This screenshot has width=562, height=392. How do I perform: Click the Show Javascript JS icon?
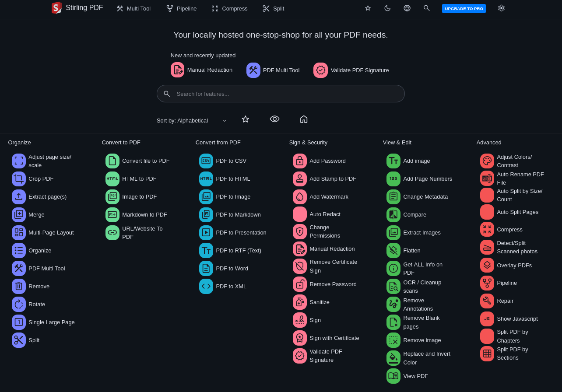point(487,319)
